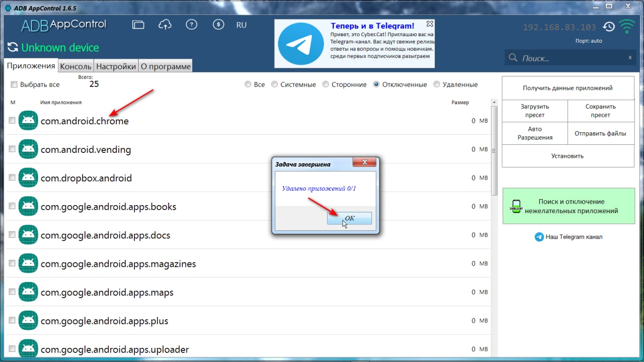644x362 pixels.
Task: Check the com.android.chrome checkbox
Action: pos(12,121)
